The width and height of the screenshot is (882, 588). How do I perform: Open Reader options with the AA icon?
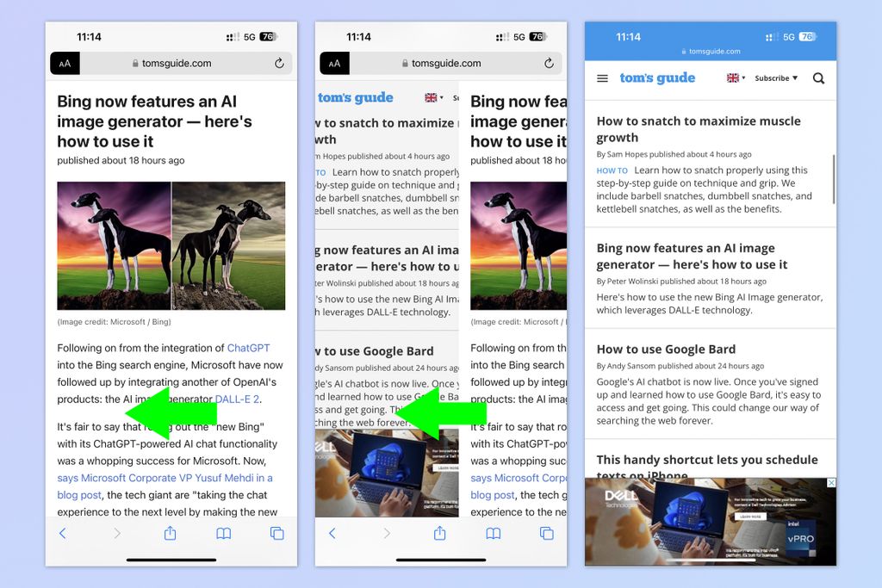click(64, 62)
